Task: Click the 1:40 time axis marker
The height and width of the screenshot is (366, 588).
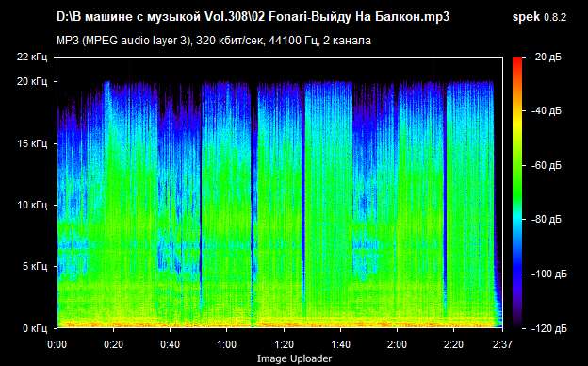Action: click(x=340, y=344)
